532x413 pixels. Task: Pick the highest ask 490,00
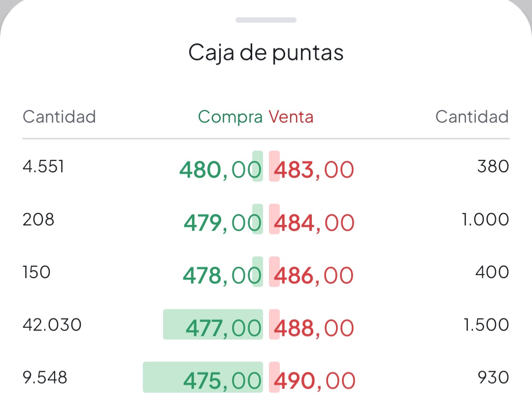pyautogui.click(x=316, y=380)
